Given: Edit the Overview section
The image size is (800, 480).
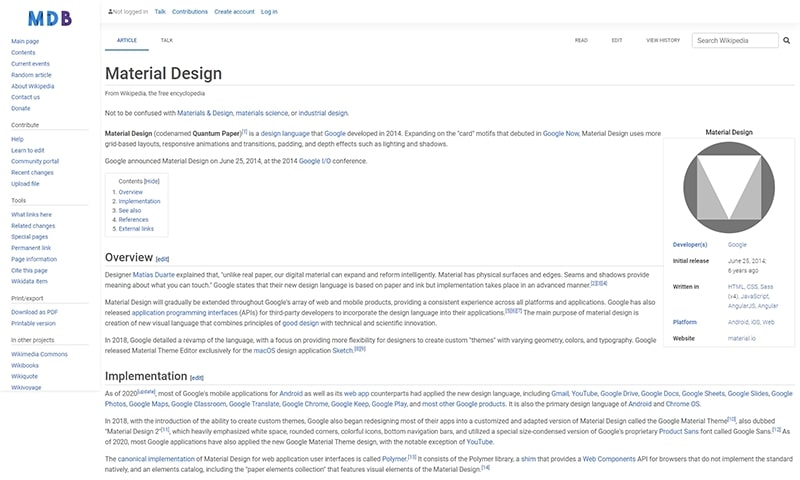Looking at the screenshot, I should [x=162, y=259].
